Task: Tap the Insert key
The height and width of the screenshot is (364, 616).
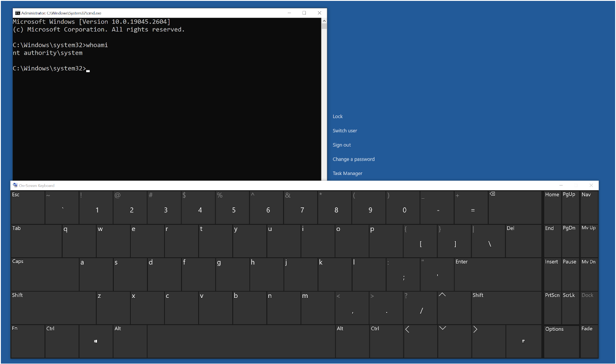Action: tap(553, 274)
